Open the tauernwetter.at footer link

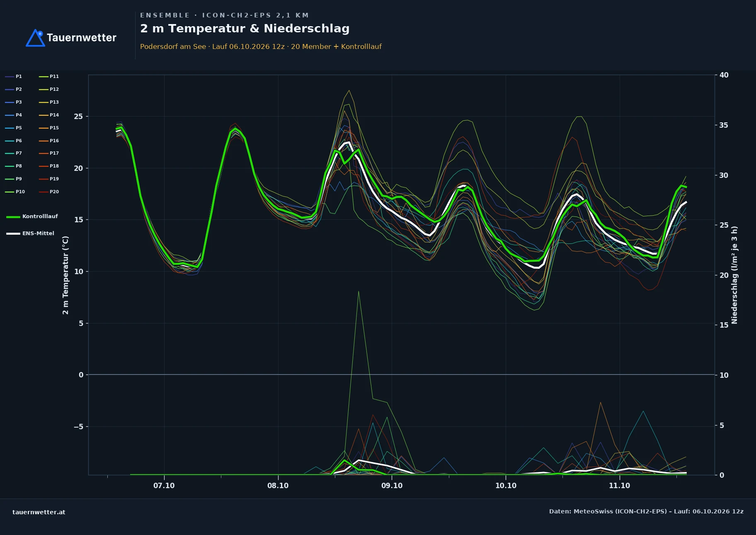pyautogui.click(x=39, y=512)
